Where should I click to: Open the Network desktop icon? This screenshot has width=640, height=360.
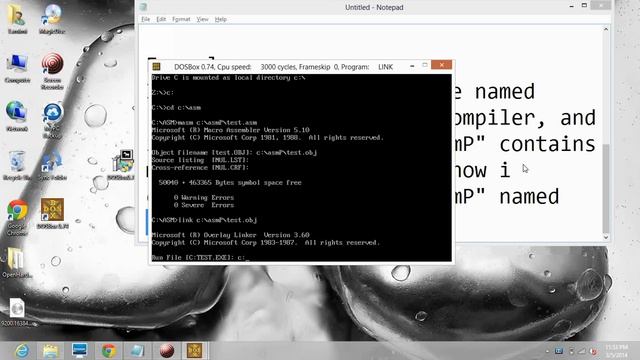17,116
